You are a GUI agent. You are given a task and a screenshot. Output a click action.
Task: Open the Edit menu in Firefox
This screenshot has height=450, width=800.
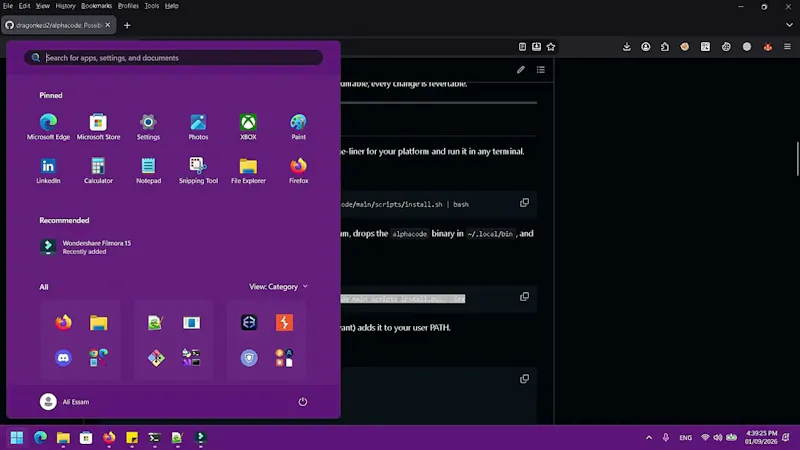click(24, 6)
